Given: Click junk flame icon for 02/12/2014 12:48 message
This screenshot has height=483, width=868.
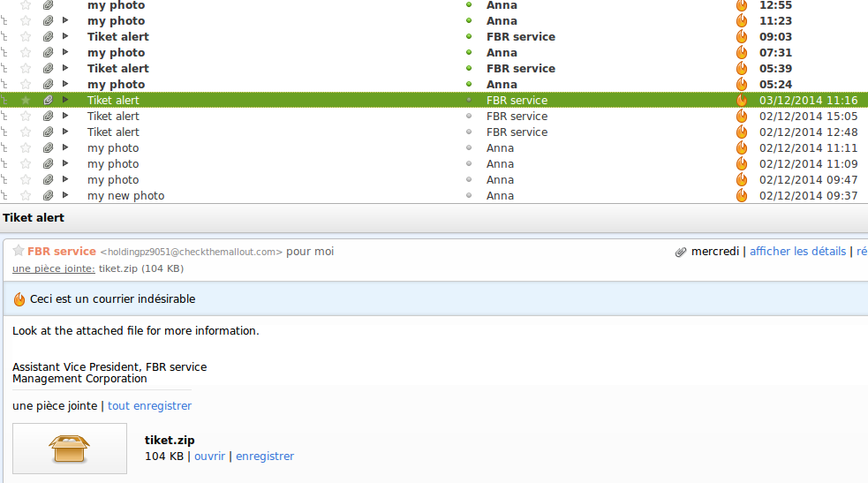Looking at the screenshot, I should [742, 132].
